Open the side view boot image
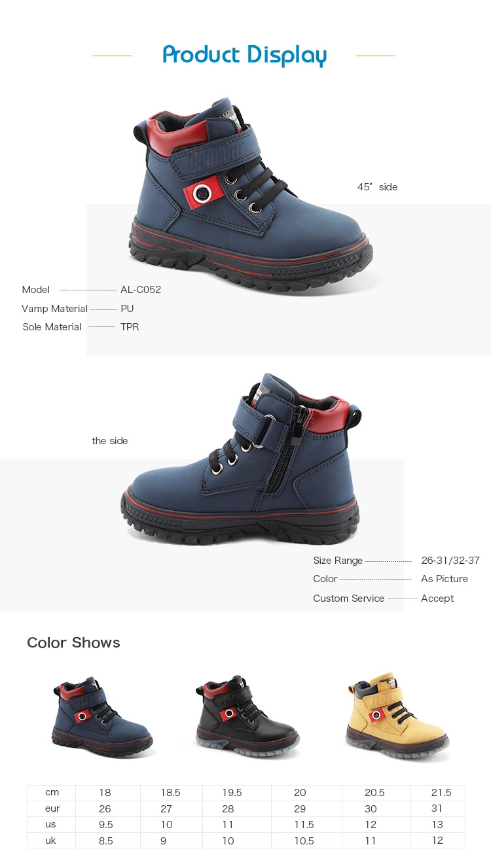This screenshot has height=868, width=491. pyautogui.click(x=240, y=459)
